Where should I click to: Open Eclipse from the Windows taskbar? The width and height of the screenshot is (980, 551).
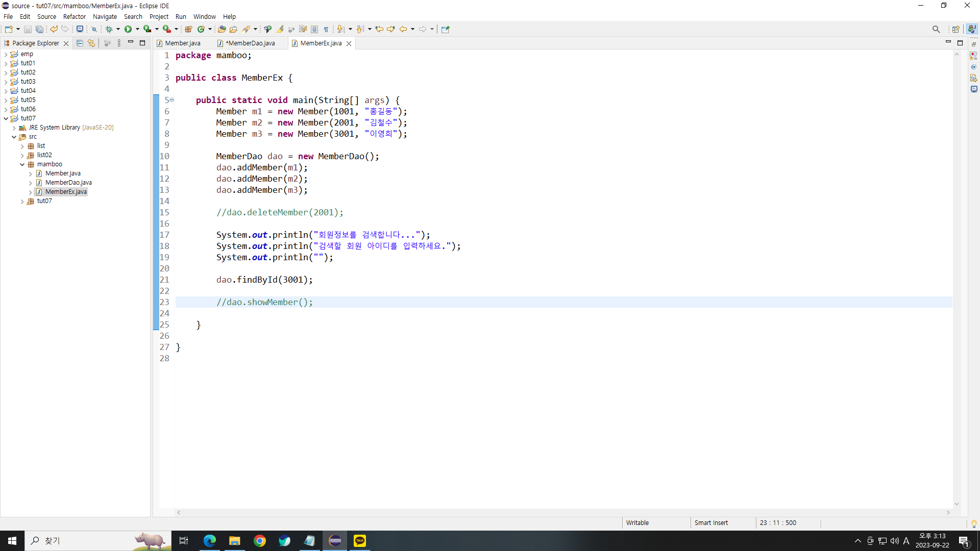pos(335,541)
